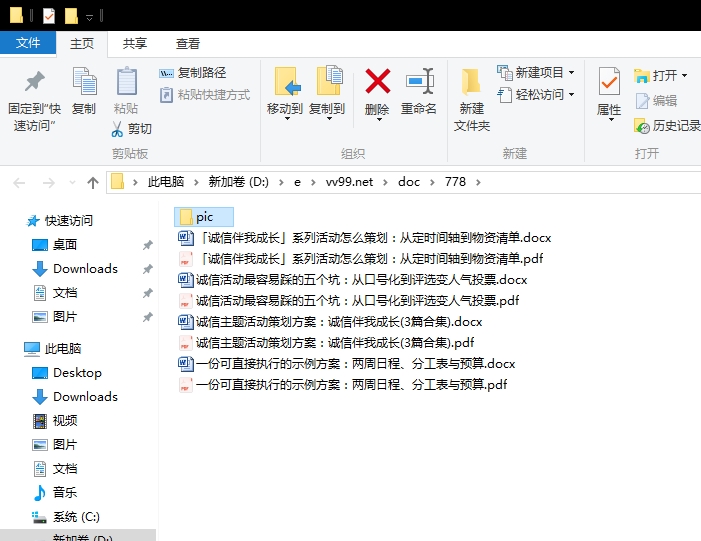Click 此电脑 in the address bar
This screenshot has height=541, width=701.
coord(166,182)
